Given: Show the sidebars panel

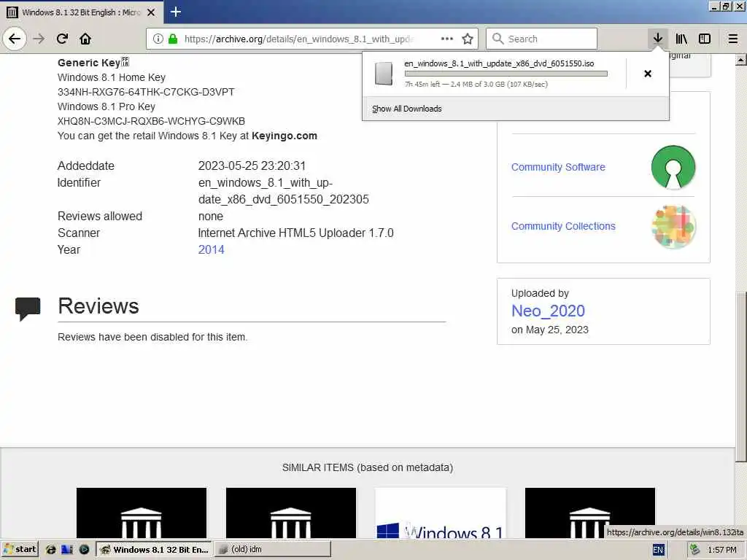Looking at the screenshot, I should point(705,39).
